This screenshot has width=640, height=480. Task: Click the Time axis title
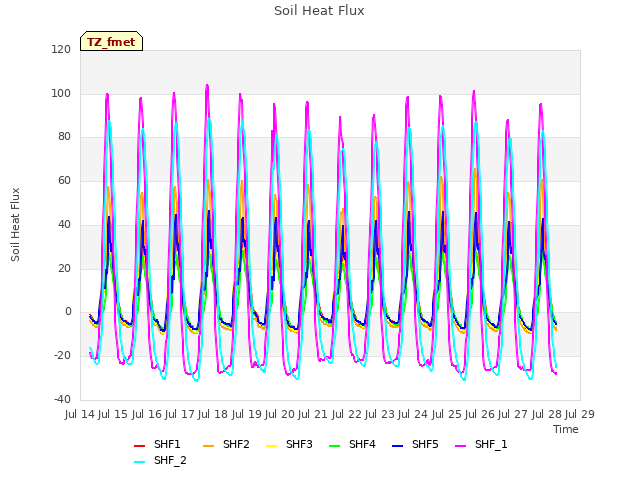pyautogui.click(x=566, y=429)
